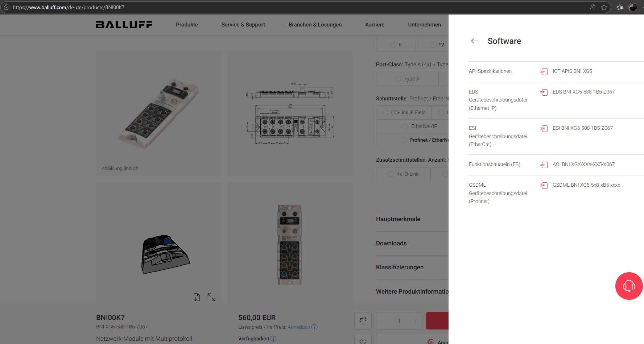Decrease quantity with the minus button
644x344 pixels.
click(x=381, y=321)
